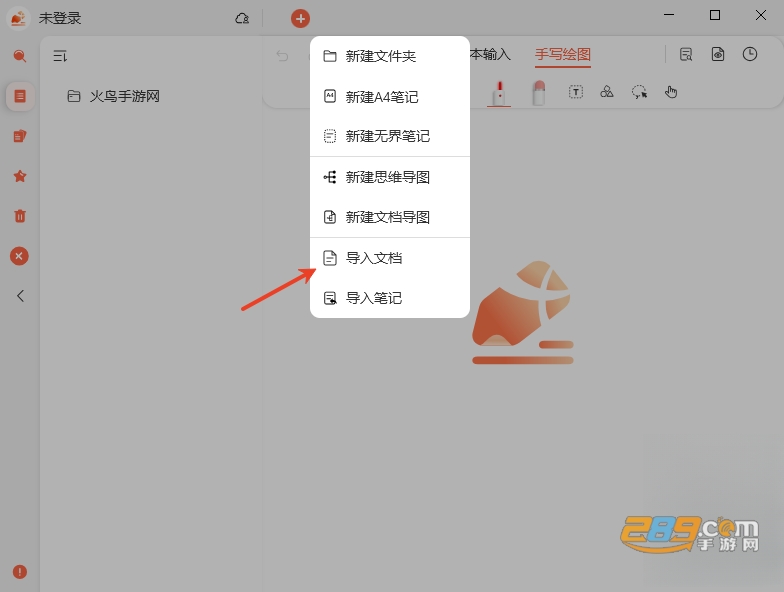
Task: Select the lasso selection tool
Action: click(x=639, y=92)
